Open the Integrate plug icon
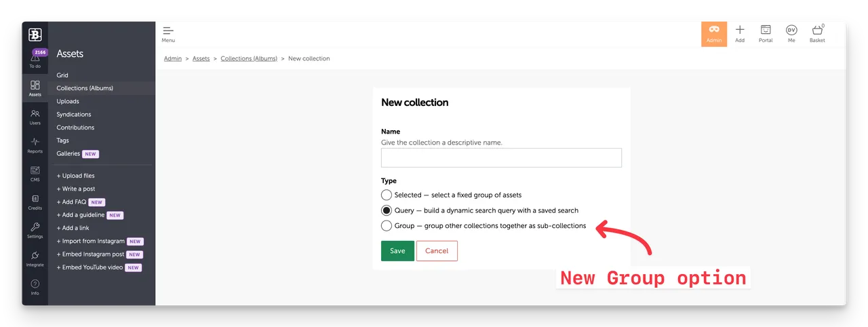 coord(35,255)
